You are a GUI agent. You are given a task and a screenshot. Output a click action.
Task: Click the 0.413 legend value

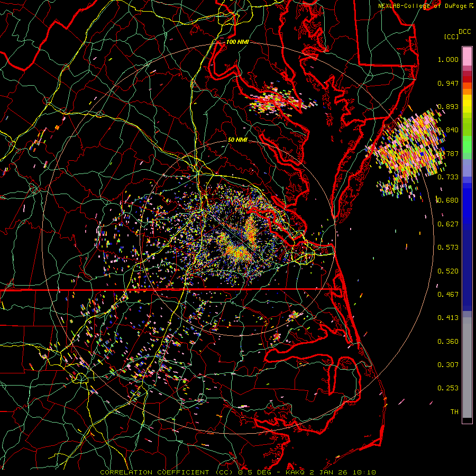[448, 318]
